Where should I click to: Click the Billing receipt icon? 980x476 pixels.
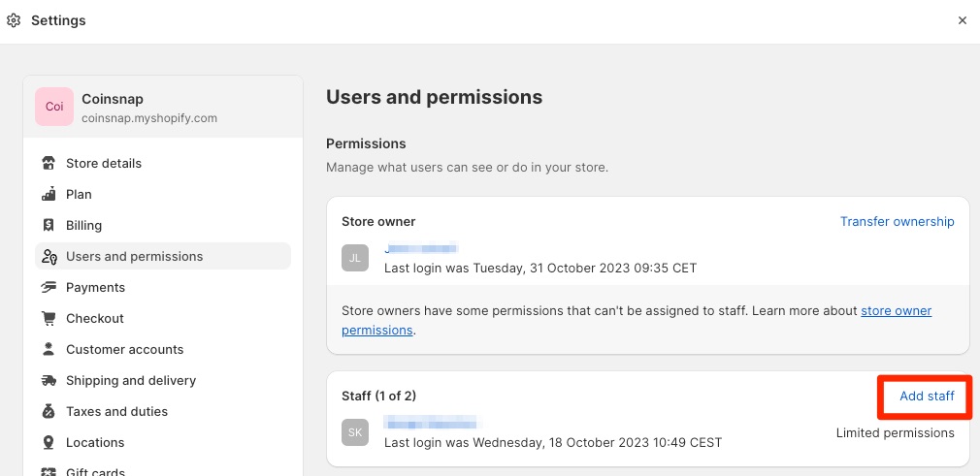(49, 225)
